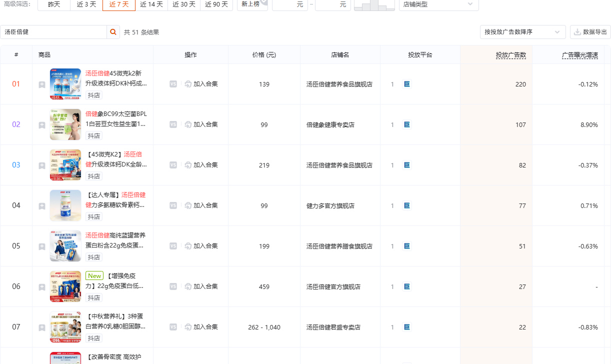The image size is (611, 364).
Task: Click shop name 健力多官方旗舰店
Action: [330, 206]
